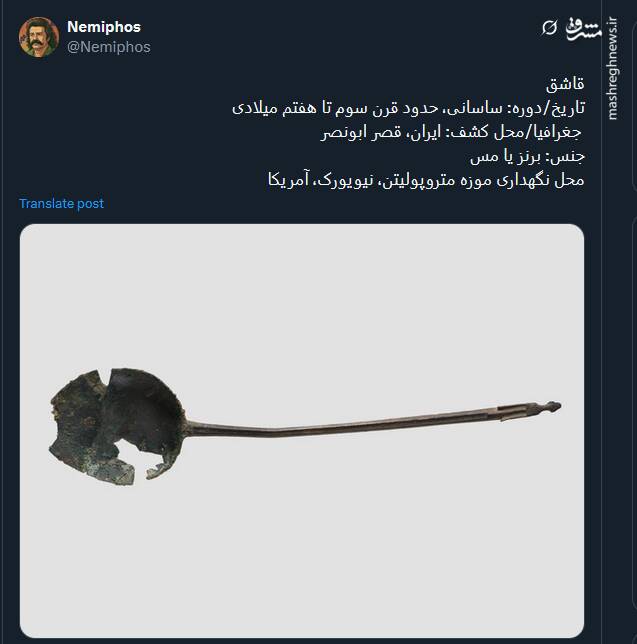
Task: Open the ancient spoon photo
Action: pyautogui.click(x=302, y=431)
